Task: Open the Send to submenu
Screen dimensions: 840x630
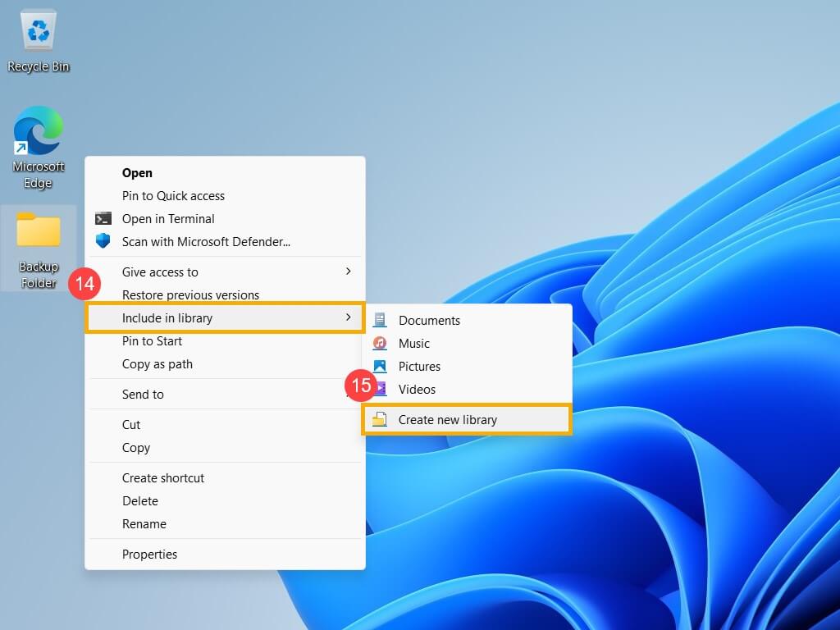Action: (x=143, y=395)
